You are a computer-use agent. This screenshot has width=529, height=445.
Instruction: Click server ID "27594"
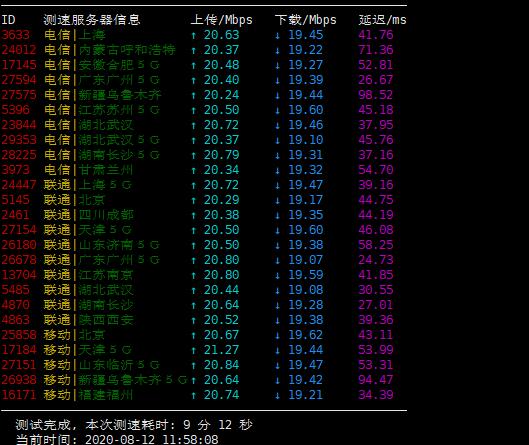coord(19,80)
